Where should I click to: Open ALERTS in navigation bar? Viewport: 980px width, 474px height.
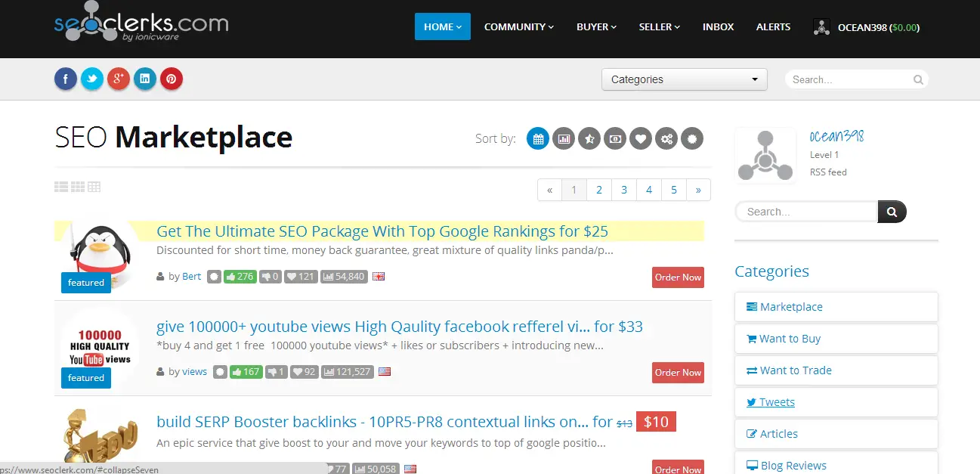click(x=773, y=26)
